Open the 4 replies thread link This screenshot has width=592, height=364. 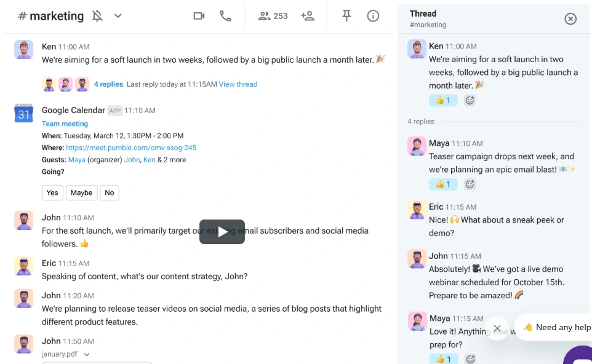click(x=108, y=84)
